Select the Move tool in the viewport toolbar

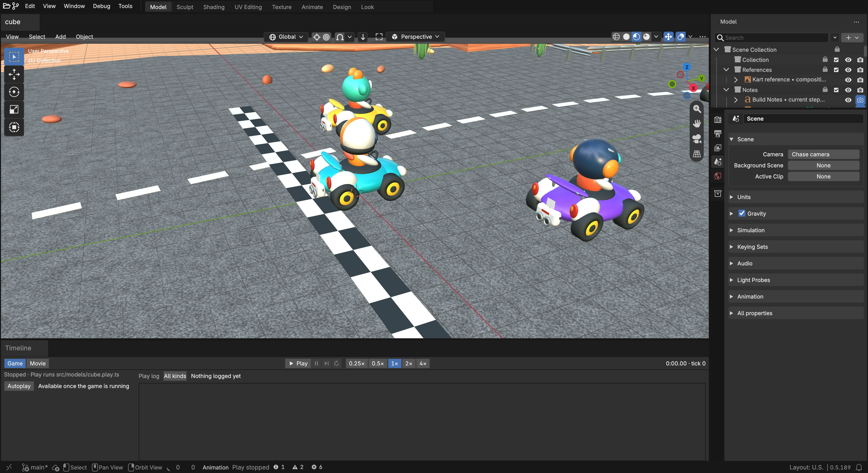[14, 74]
